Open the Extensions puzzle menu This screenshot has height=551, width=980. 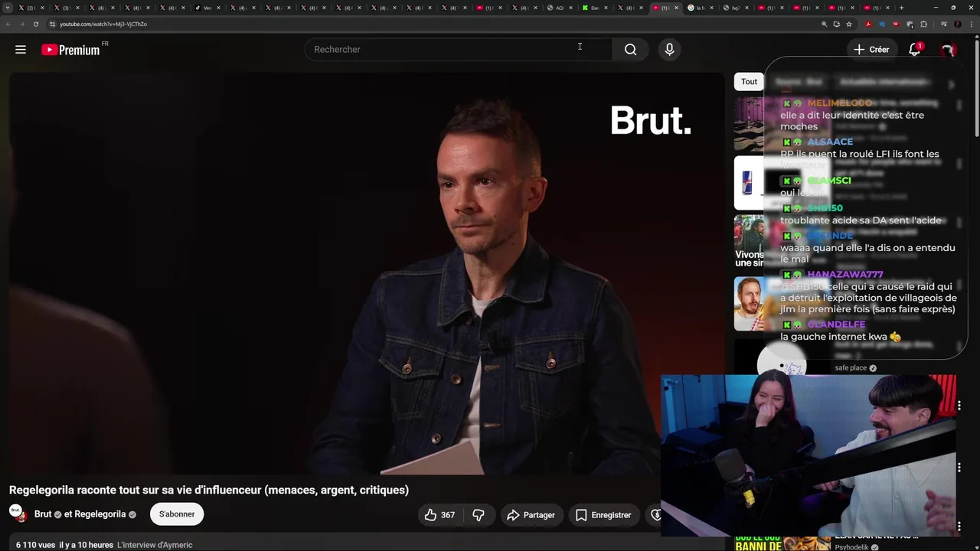pyautogui.click(x=923, y=24)
